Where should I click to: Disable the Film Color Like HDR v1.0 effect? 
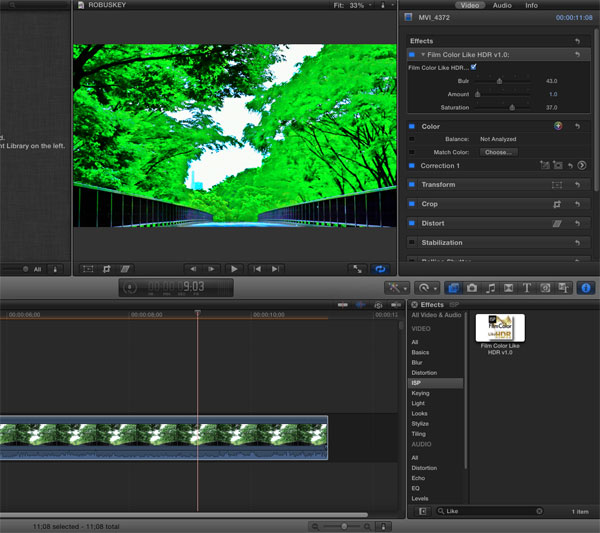[412, 55]
